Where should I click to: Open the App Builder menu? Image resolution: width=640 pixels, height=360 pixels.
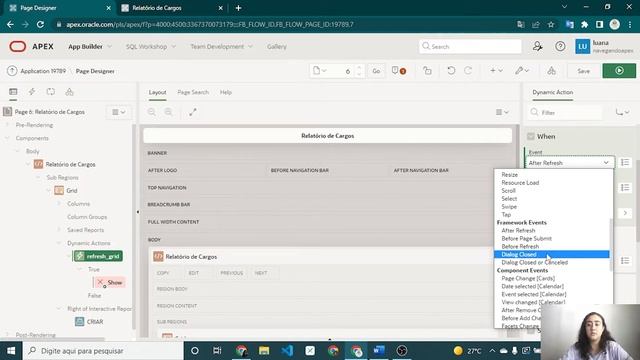[90, 47]
